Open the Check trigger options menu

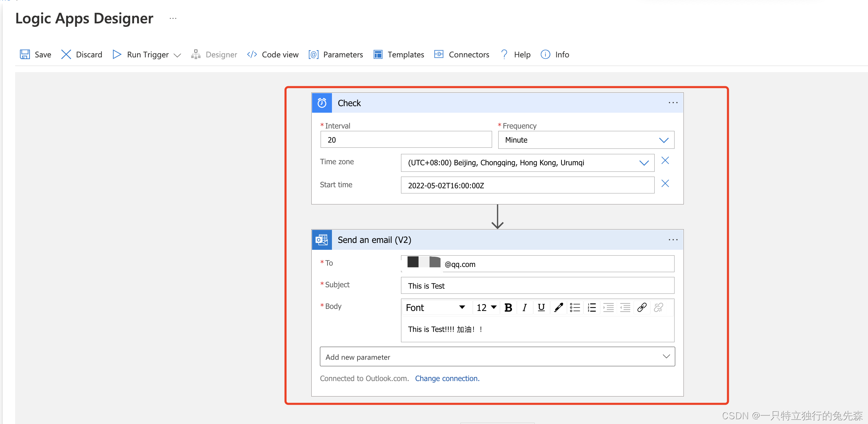pos(673,103)
